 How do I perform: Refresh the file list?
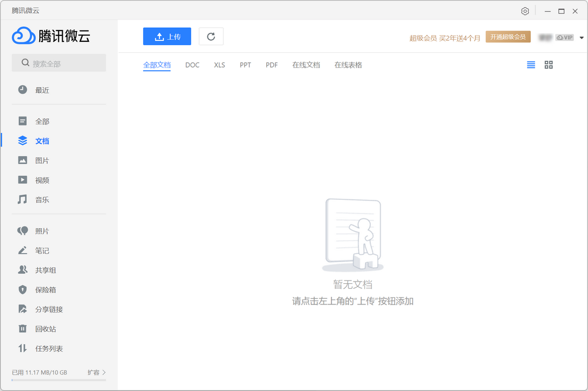[211, 36]
